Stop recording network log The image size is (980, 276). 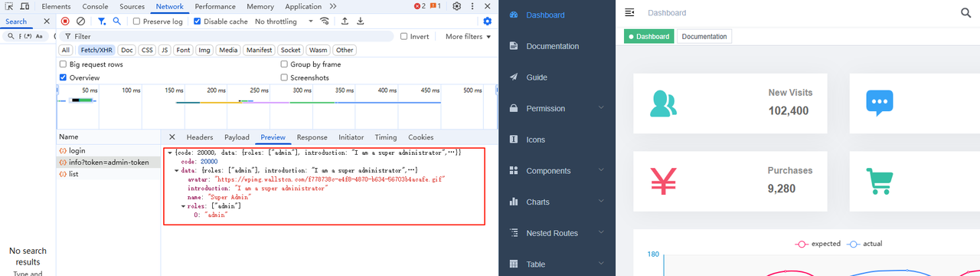pyautogui.click(x=65, y=21)
